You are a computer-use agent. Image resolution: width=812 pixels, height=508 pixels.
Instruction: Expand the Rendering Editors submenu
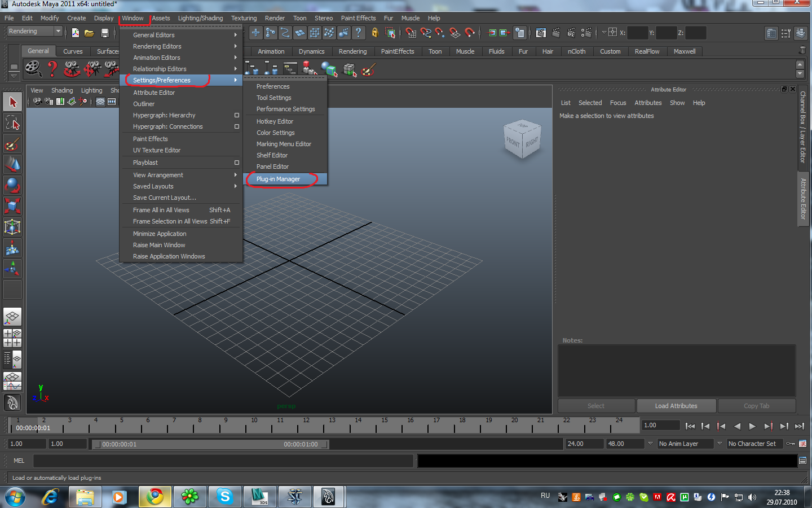[182, 46]
